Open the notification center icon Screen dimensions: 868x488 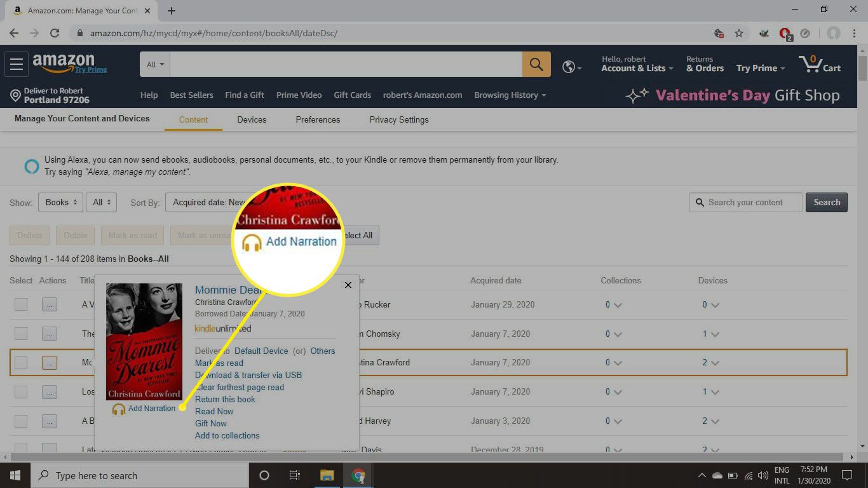(847, 475)
